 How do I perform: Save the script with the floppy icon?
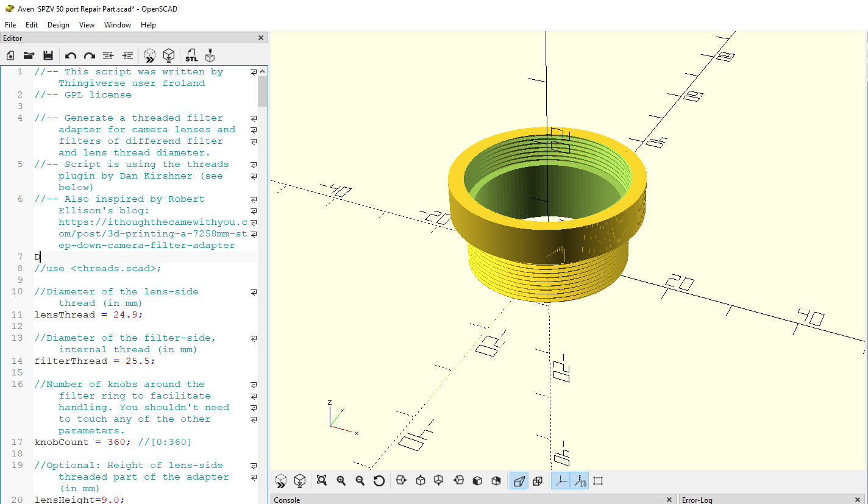click(x=48, y=55)
